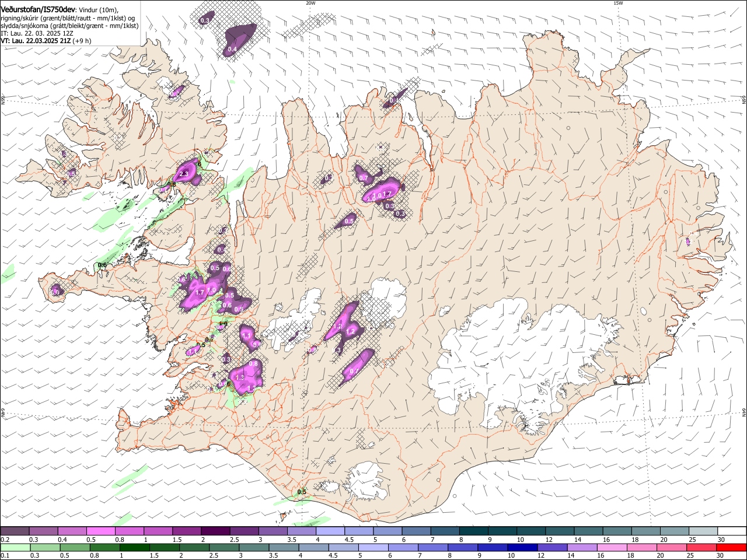Screen dimensions: 747x560
Task: Click the 30 label ending the bottom legend row
Action: pyautogui.click(x=721, y=556)
